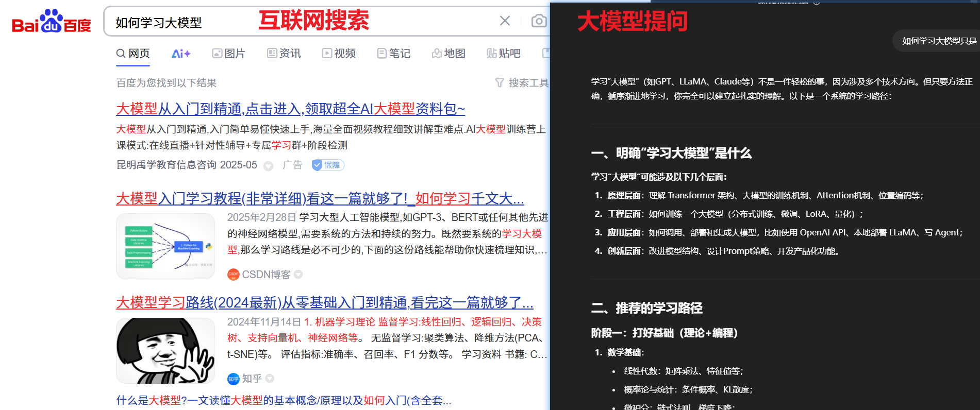Open the 视频 tab
This screenshot has height=410, width=980.
339,54
